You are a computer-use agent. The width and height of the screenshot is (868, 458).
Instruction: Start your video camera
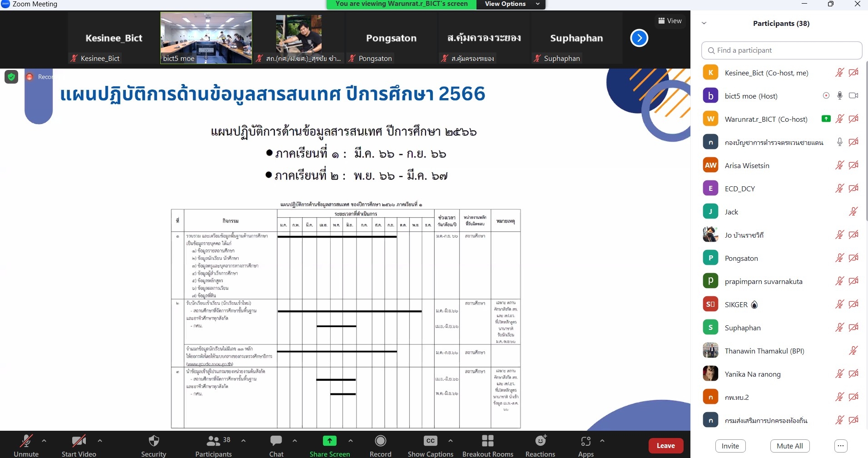point(79,445)
